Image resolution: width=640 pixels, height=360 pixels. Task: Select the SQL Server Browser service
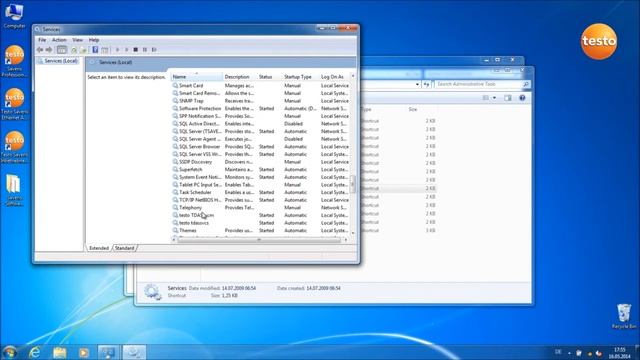pyautogui.click(x=260, y=147)
